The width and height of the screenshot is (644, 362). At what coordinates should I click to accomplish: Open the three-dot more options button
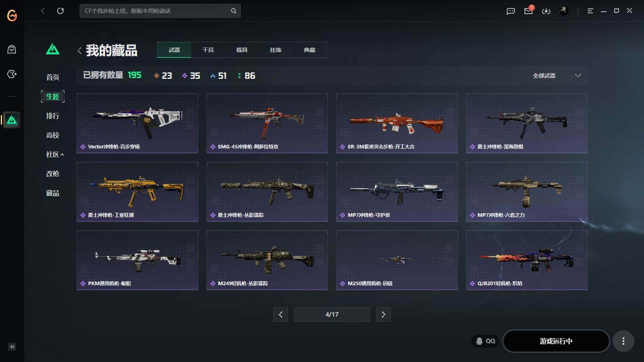[623, 341]
